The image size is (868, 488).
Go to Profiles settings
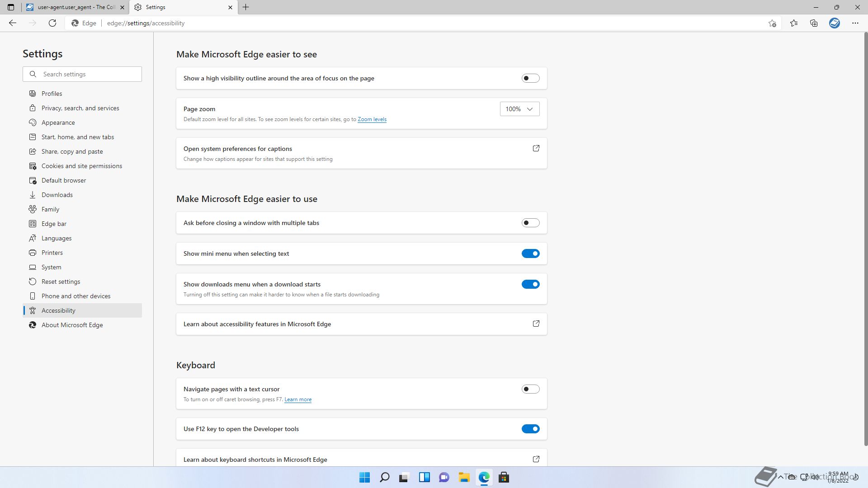click(x=82, y=94)
